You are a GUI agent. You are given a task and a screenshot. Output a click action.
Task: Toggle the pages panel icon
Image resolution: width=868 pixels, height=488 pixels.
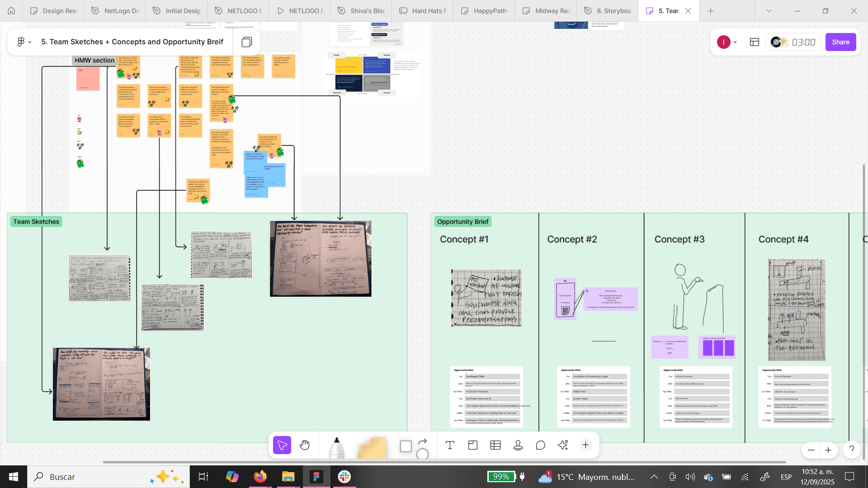pyautogui.click(x=246, y=42)
